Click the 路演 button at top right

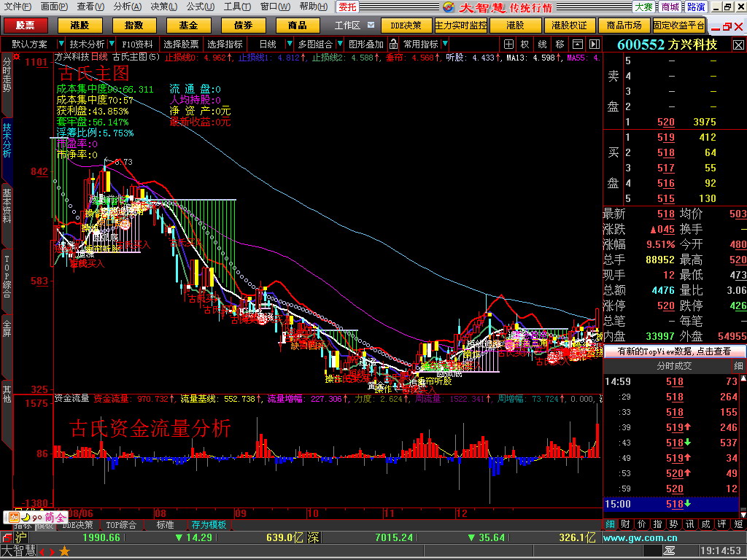[695, 7]
